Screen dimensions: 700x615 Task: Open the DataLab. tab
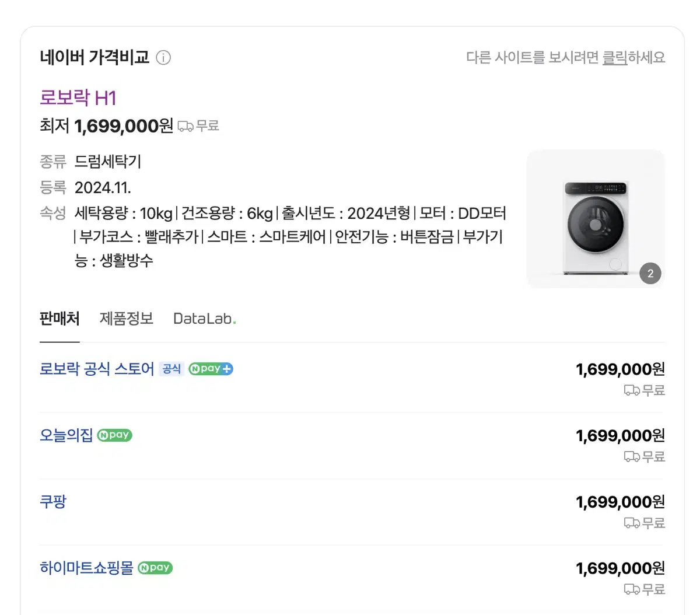205,319
